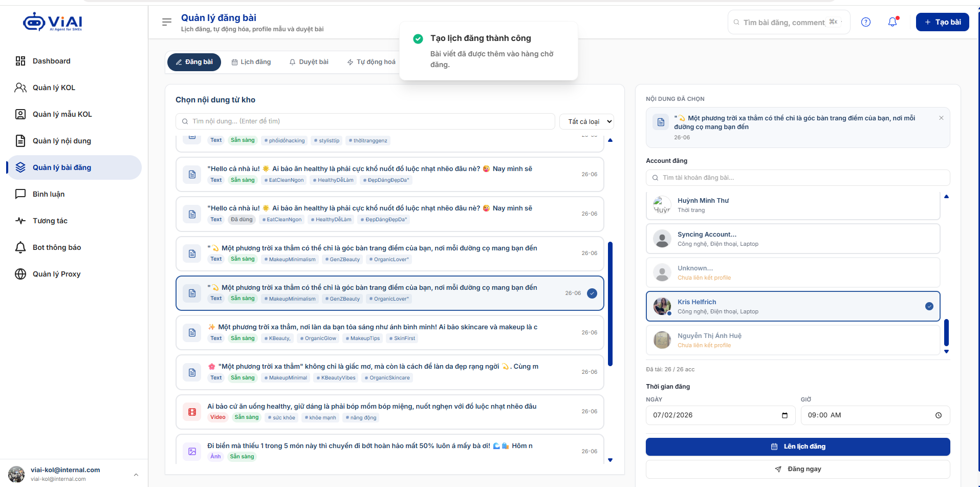This screenshot has height=487, width=980.
Task: Click the Quản lý mẫu KOL icon
Action: pos(20,114)
